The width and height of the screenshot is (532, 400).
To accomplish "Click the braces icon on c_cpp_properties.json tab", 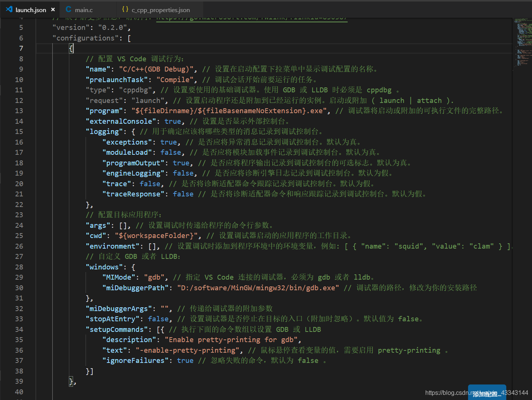I will [x=125, y=9].
